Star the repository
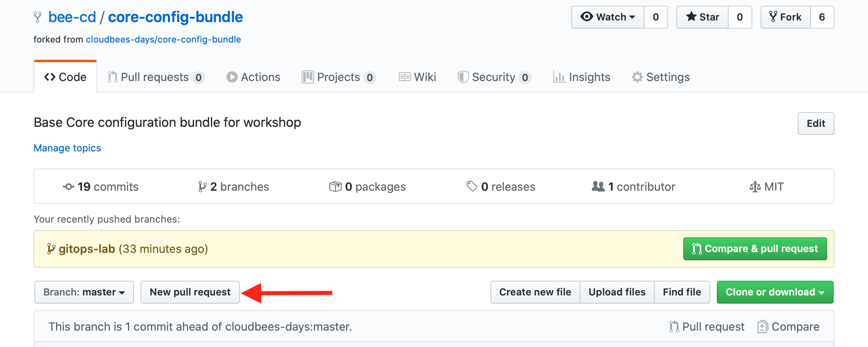868x347 pixels. [702, 17]
